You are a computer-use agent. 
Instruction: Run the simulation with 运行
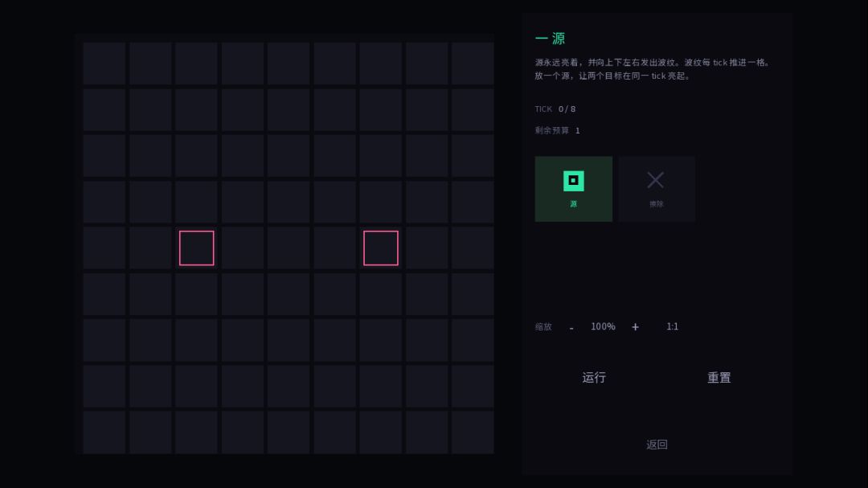pos(594,378)
